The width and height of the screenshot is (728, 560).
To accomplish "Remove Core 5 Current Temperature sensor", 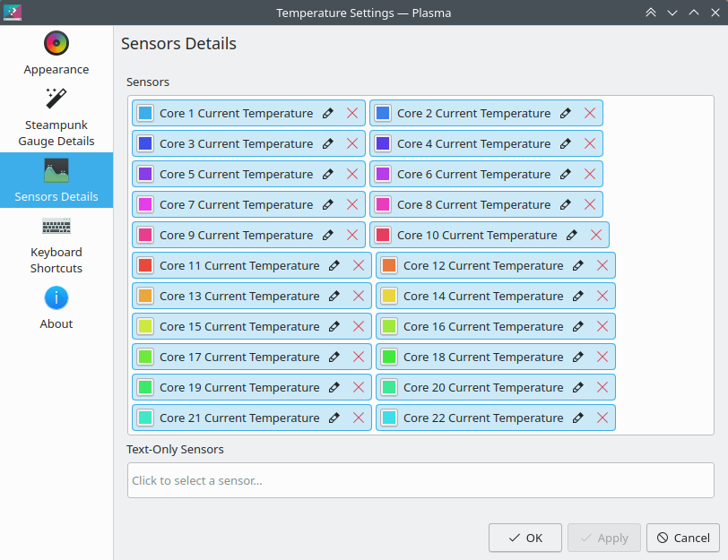I will 352,175.
